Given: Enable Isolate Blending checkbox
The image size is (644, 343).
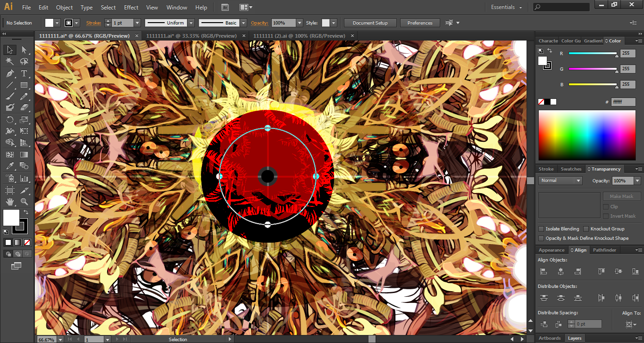Looking at the screenshot, I should pos(541,229).
